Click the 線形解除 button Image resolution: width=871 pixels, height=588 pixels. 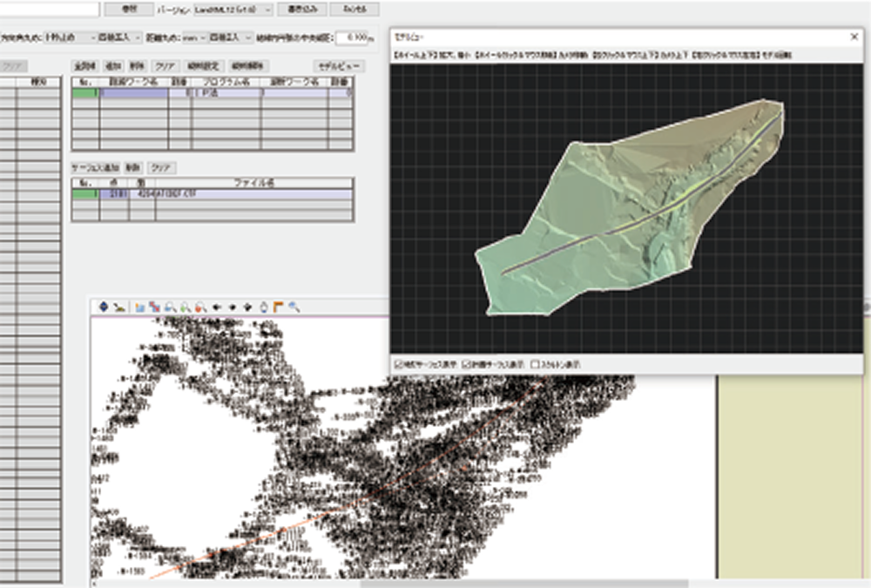(247, 65)
